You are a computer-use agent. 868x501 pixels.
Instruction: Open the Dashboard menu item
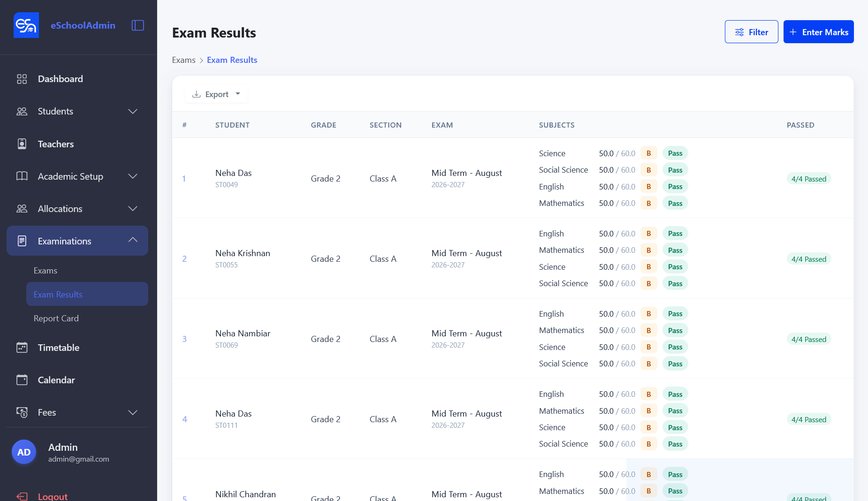77,79
